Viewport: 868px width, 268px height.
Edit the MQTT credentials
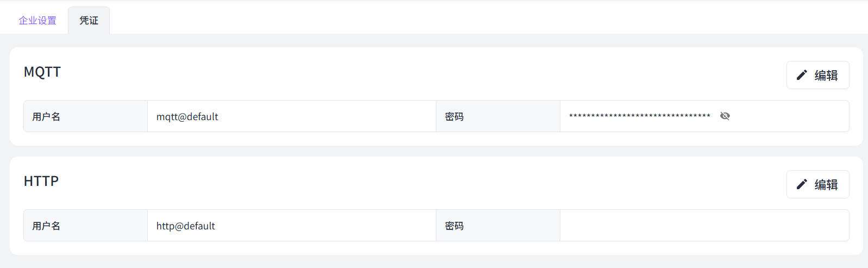[817, 75]
